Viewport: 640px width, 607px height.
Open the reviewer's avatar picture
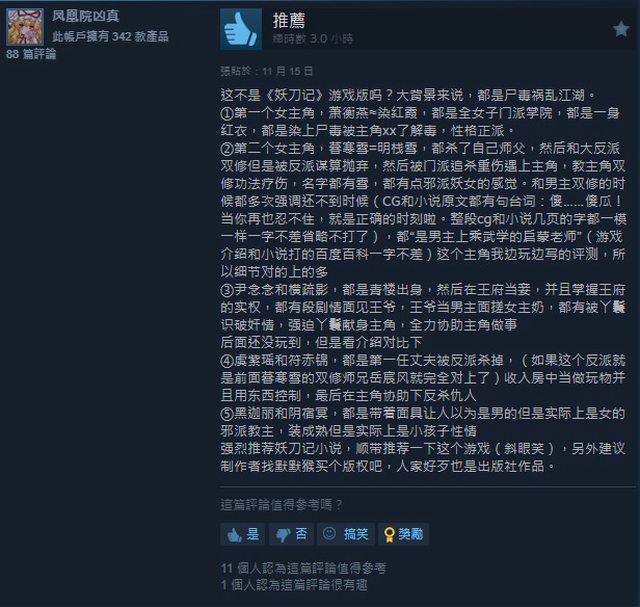(x=25, y=27)
